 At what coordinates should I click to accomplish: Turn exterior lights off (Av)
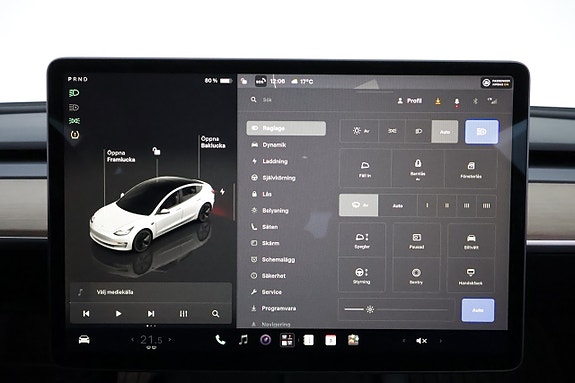pos(360,131)
